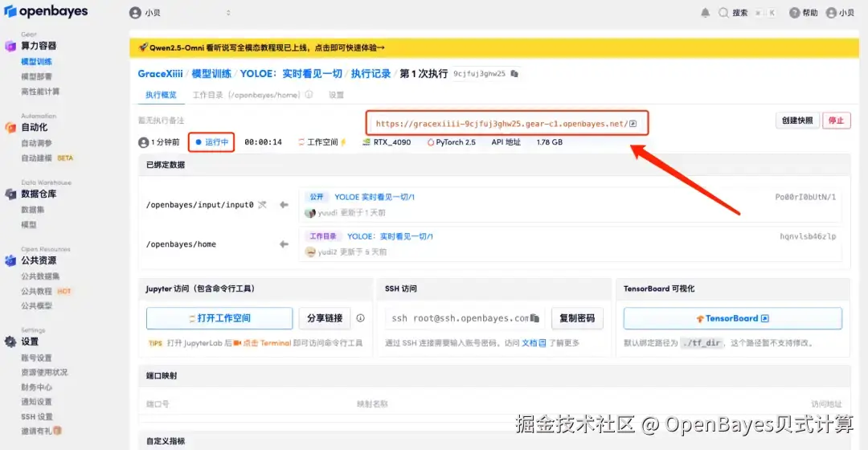
Task: Select the 执行概览 tab
Action: [x=161, y=95]
